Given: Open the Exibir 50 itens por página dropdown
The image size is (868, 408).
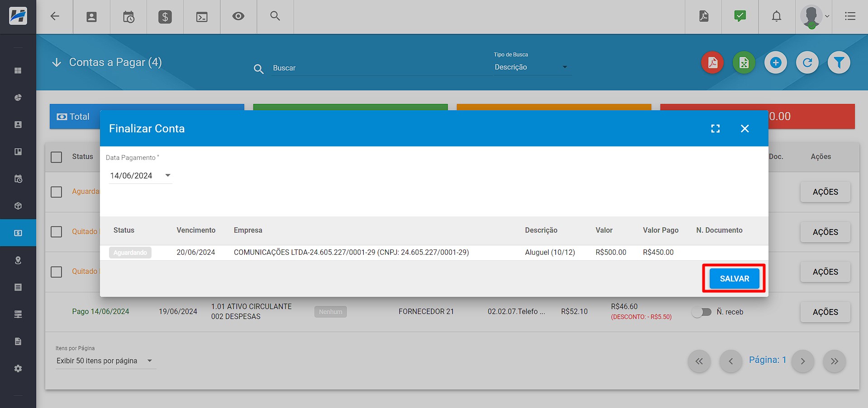Looking at the screenshot, I should 105,361.
